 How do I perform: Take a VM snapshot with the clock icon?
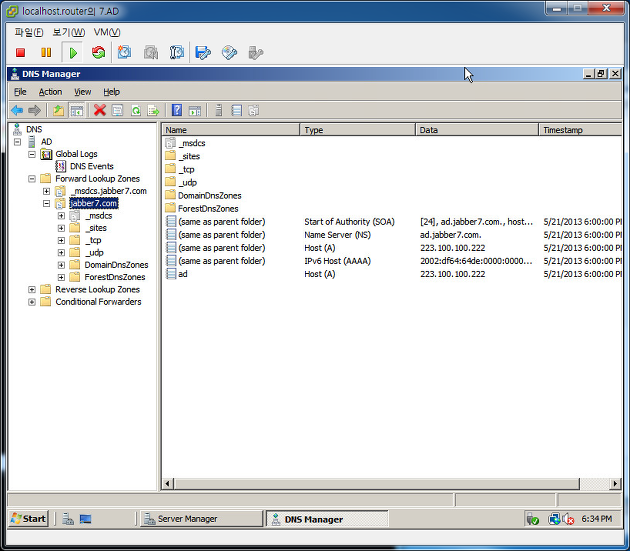click(124, 53)
